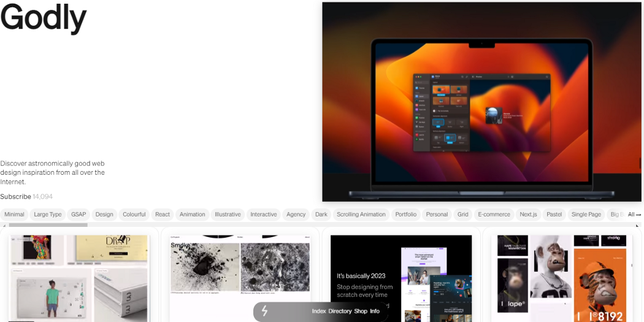644x322 pixels.
Task: Click the "Discover astronomically good web" description
Action: pos(53,172)
